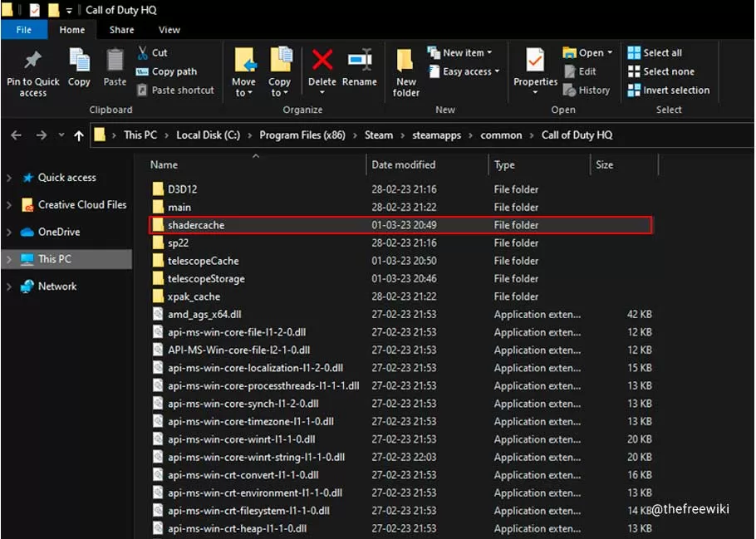This screenshot has height=539, width=756.
Task: Select api-ms-win-crt-heap-l1-1-0.dll file name
Action: 237,528
